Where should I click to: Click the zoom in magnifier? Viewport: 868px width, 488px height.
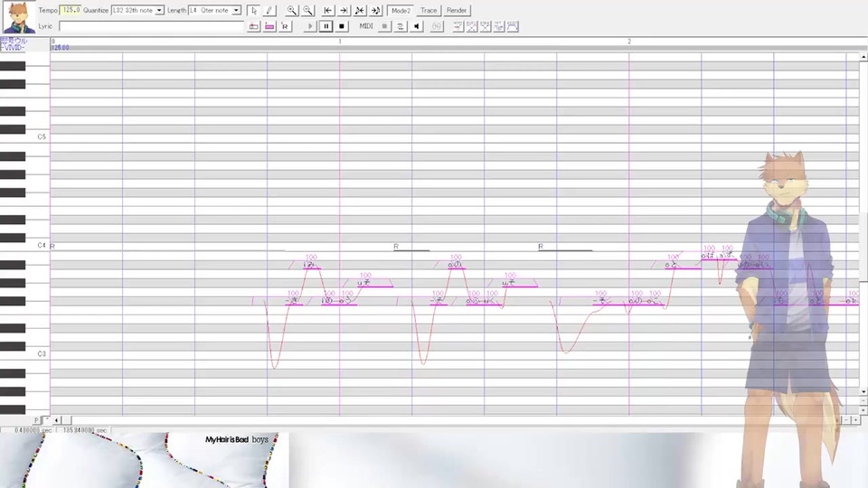click(x=292, y=11)
